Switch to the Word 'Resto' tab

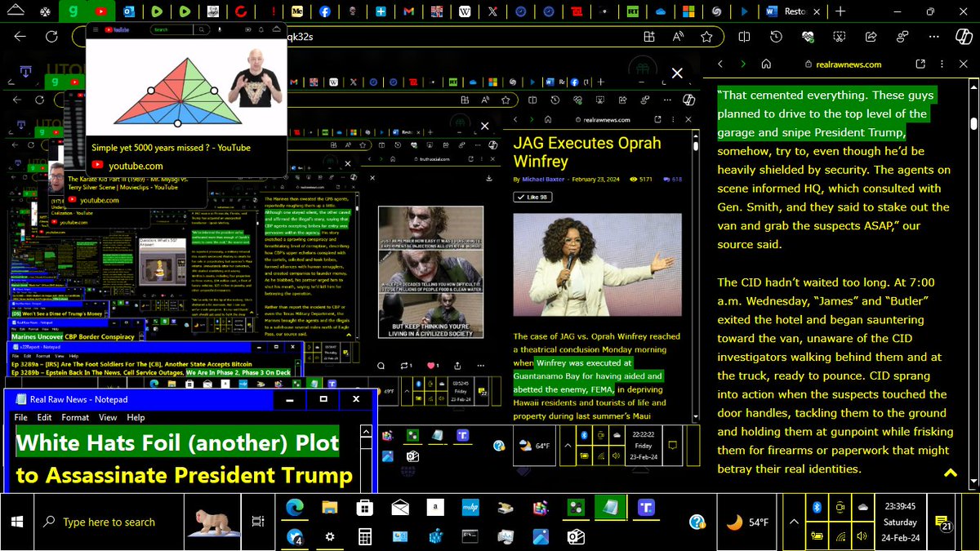tap(792, 12)
